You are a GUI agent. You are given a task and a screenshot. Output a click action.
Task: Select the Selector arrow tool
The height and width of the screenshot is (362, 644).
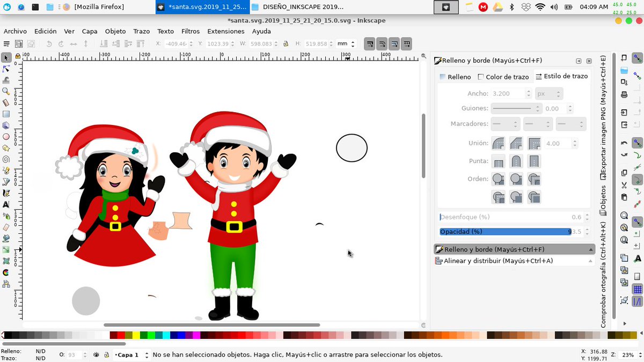tap(6, 57)
